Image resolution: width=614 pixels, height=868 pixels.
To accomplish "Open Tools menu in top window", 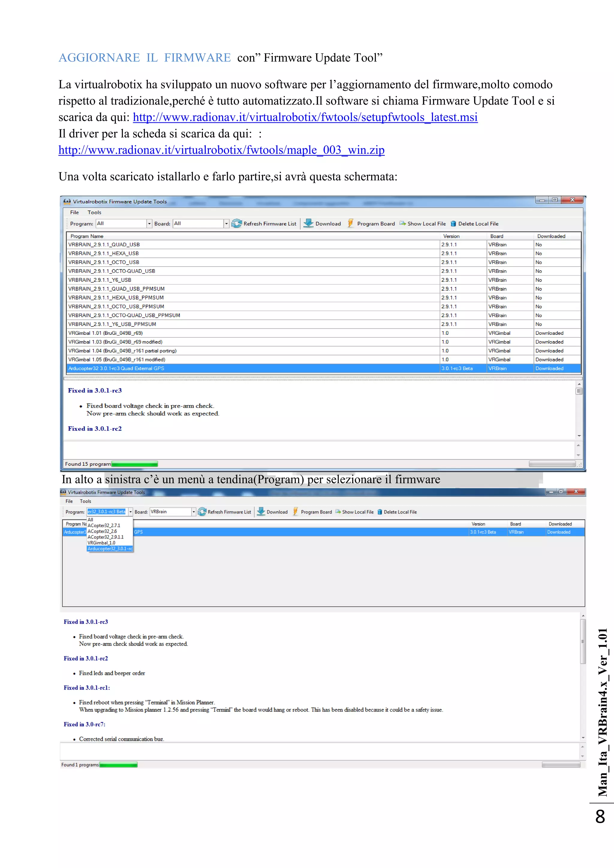I will (x=94, y=213).
